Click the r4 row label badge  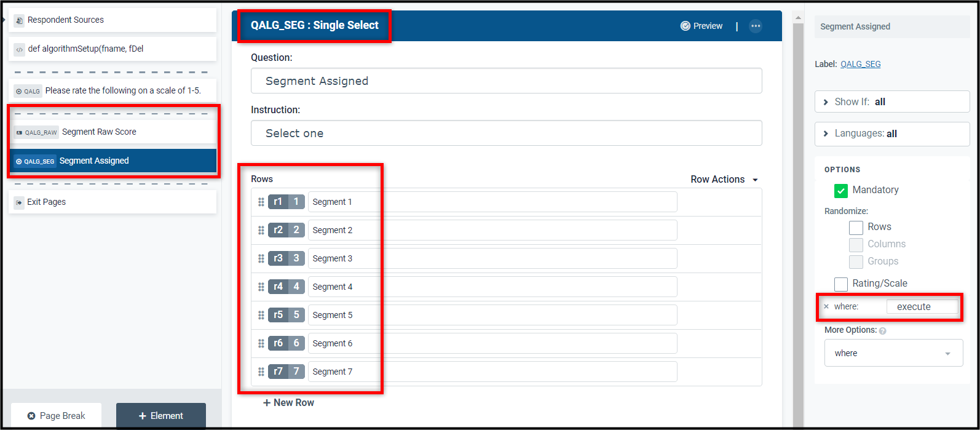pyautogui.click(x=279, y=287)
